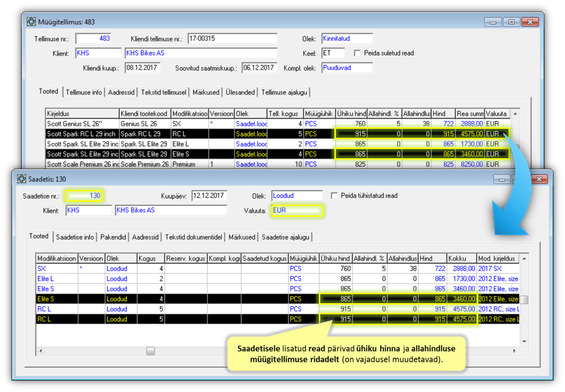Click up arrow of Saadetis table vertical scrollbar
The image size is (565, 392).
[x=524, y=258]
